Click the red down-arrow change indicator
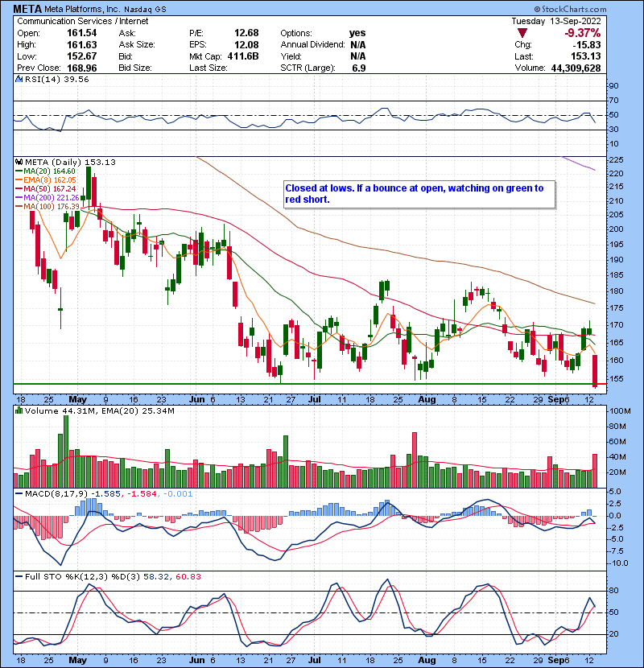The image size is (644, 668). tap(522, 33)
